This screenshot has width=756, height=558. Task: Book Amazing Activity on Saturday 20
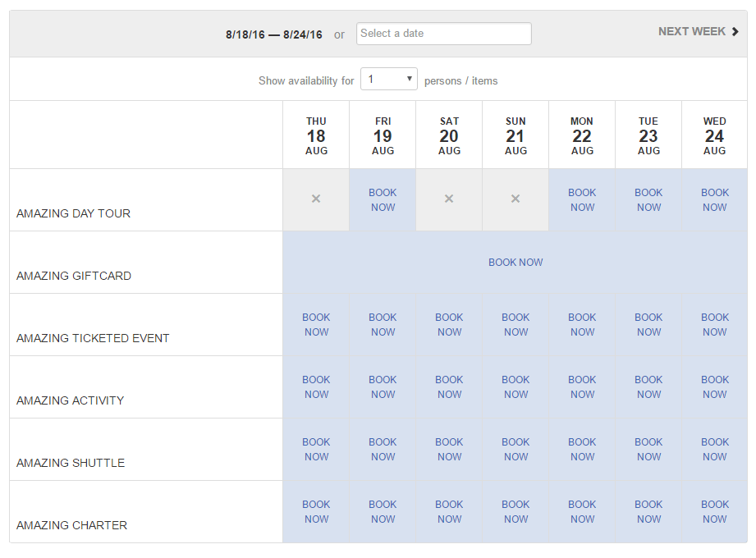point(449,387)
